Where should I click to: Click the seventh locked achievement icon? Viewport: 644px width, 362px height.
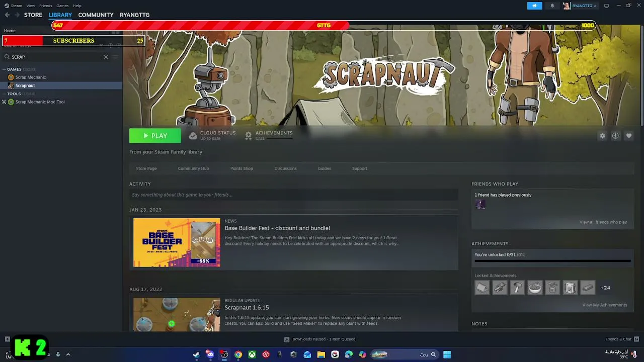(588, 288)
